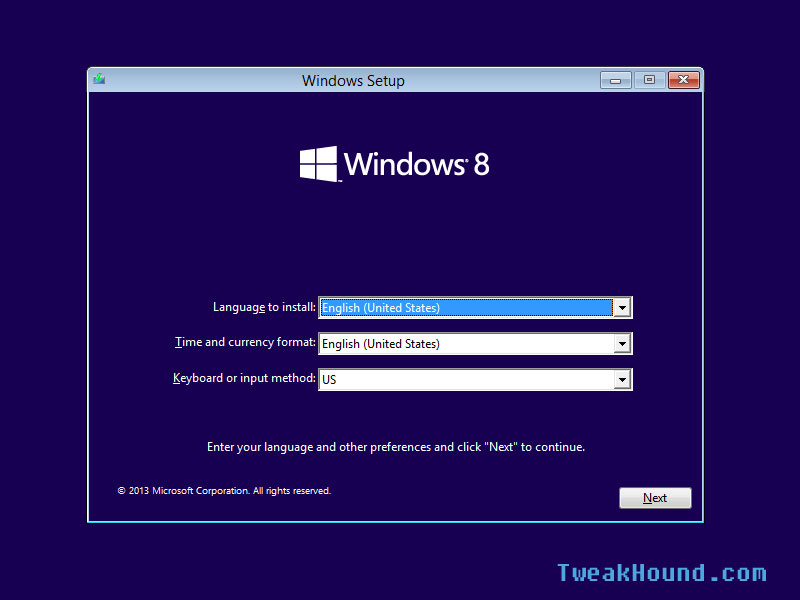Open the Keyboard or input method dropdown arrow
Screen dimensions: 800x600
click(622, 380)
